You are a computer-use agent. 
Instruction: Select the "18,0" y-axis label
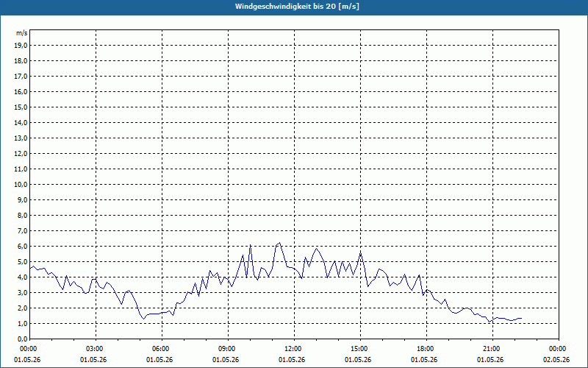[21, 61]
